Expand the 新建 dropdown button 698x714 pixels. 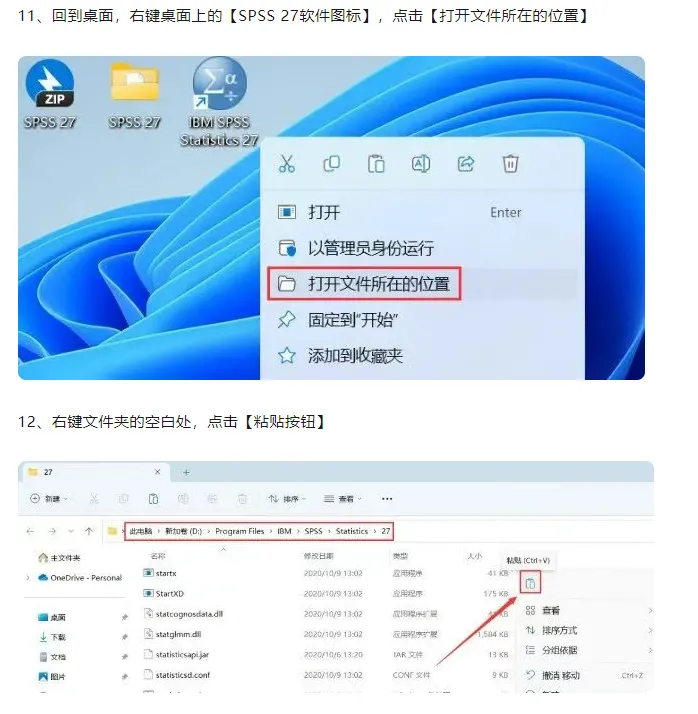coord(49,499)
